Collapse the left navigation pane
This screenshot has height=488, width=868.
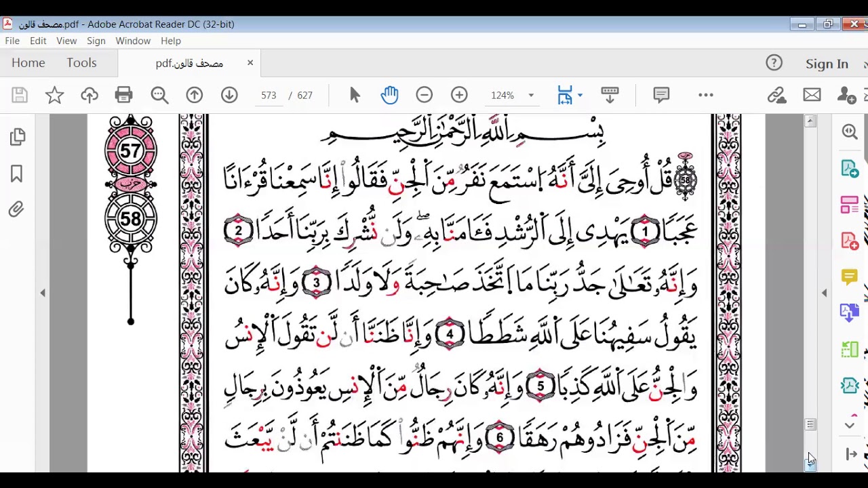(43, 293)
